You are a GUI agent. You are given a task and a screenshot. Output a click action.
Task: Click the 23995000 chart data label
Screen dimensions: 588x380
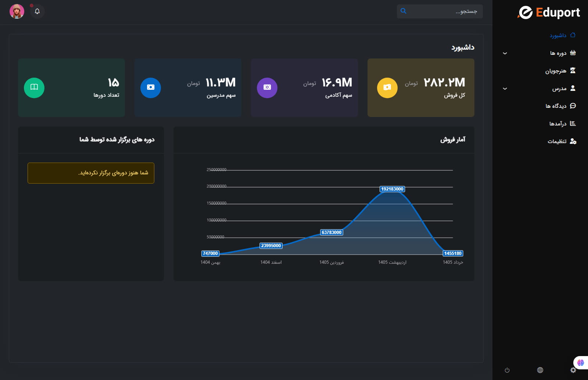coord(271,246)
